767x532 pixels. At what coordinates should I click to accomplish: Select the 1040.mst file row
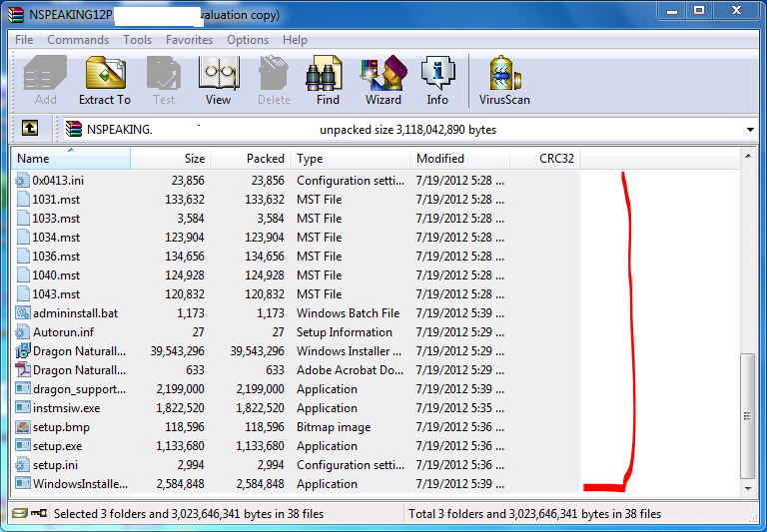coord(296,275)
